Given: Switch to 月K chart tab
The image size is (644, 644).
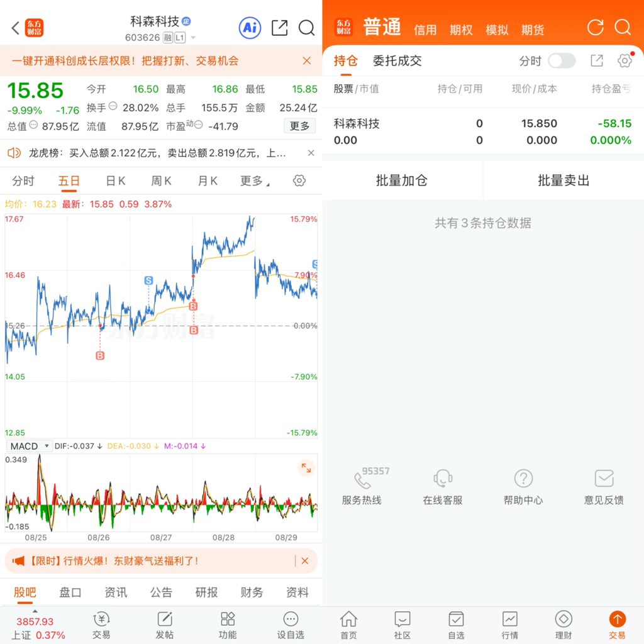Looking at the screenshot, I should [208, 180].
